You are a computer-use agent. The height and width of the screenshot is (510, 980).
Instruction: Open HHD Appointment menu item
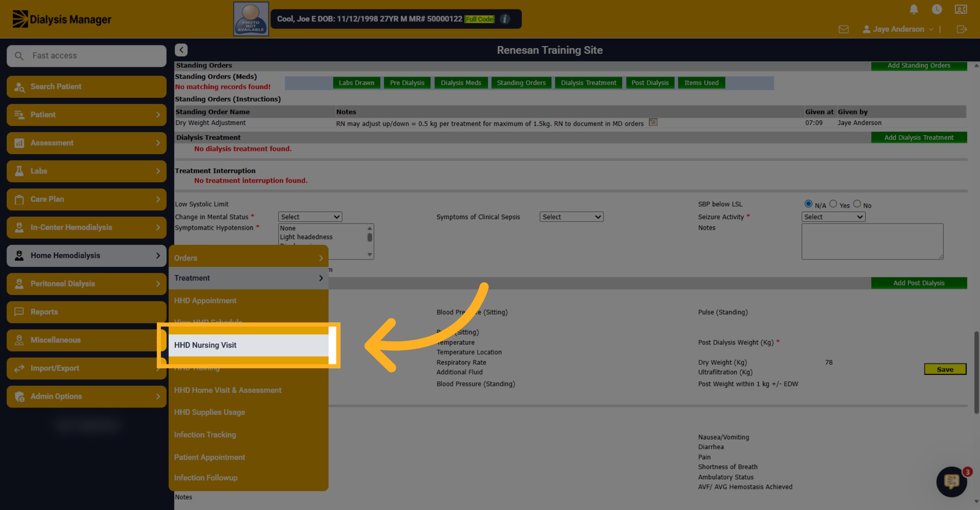248,301
